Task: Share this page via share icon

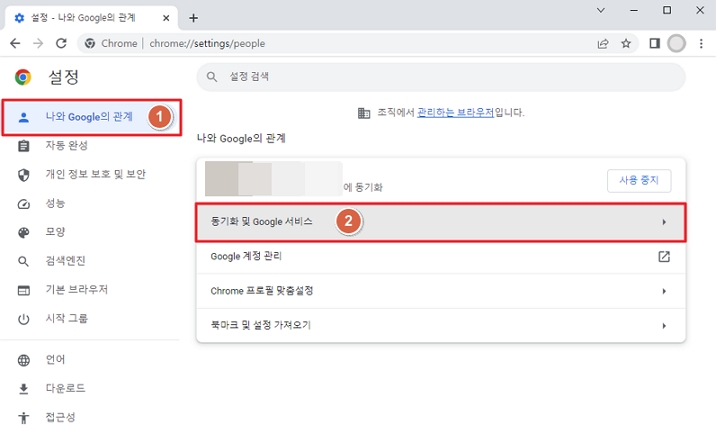Action: tap(603, 43)
